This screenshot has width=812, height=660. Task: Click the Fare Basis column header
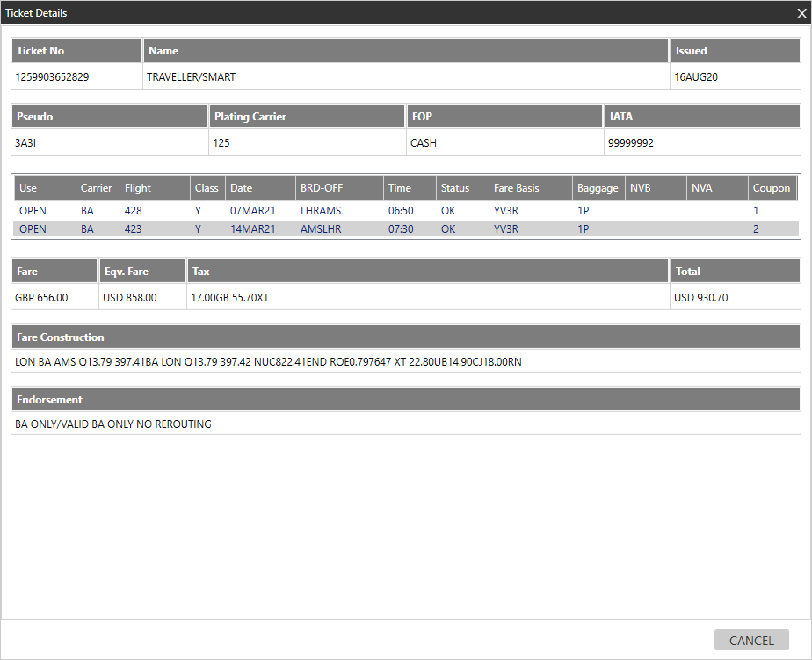click(x=530, y=188)
